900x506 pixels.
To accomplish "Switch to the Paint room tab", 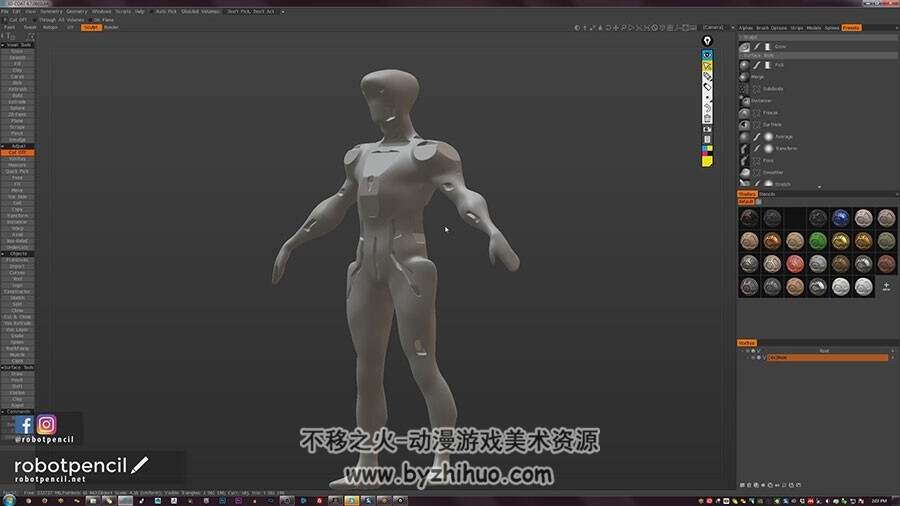I will point(10,27).
